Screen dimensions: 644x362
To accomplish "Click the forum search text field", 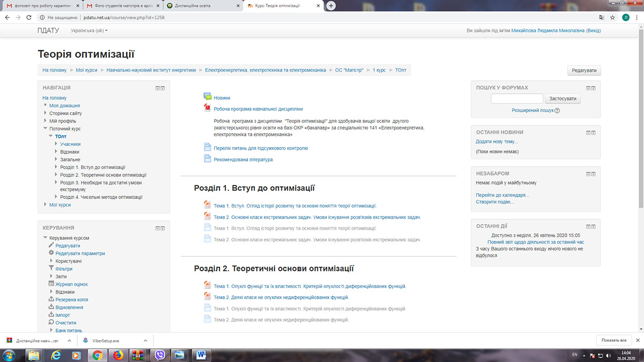I will tap(517, 99).
